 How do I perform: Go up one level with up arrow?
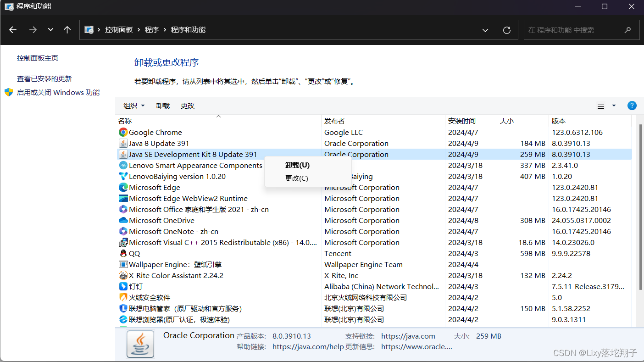(x=67, y=30)
